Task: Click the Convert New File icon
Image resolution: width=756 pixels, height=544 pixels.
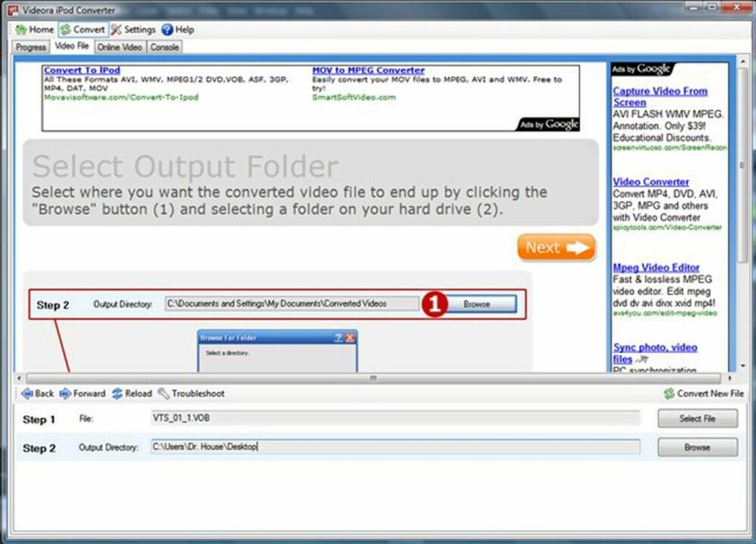Action: 669,393
